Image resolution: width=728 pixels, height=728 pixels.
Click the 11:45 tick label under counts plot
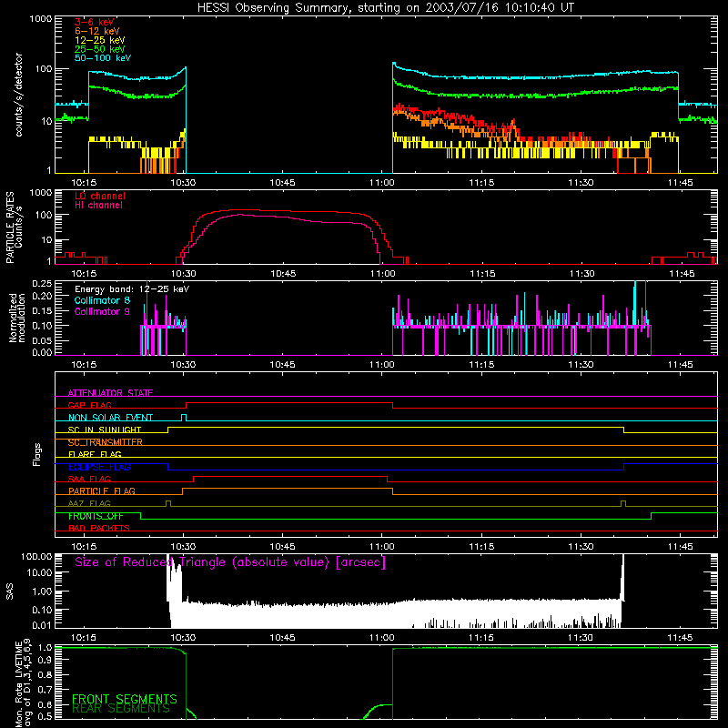click(681, 183)
